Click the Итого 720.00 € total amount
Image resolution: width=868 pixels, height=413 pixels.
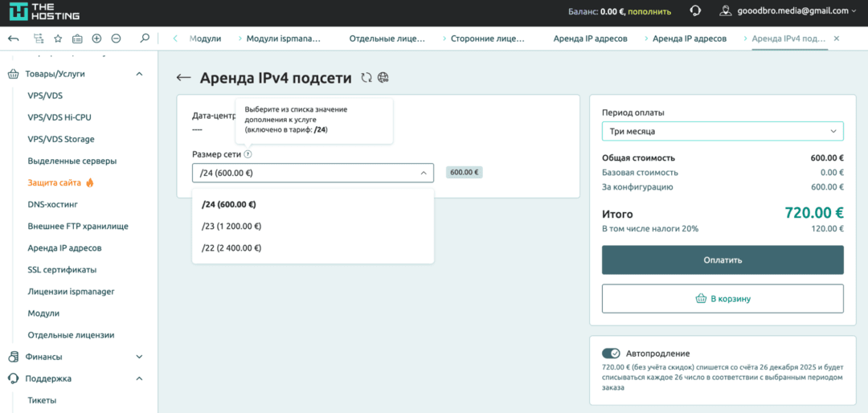point(814,213)
